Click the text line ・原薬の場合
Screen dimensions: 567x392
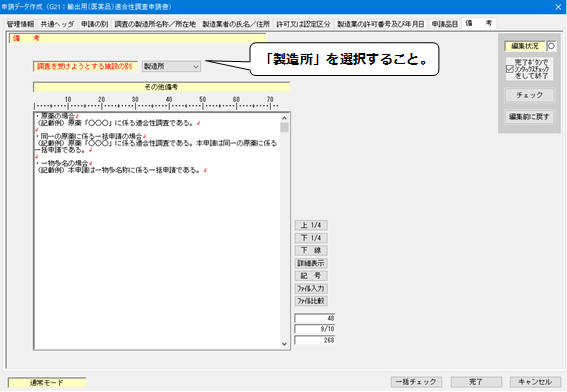point(57,116)
